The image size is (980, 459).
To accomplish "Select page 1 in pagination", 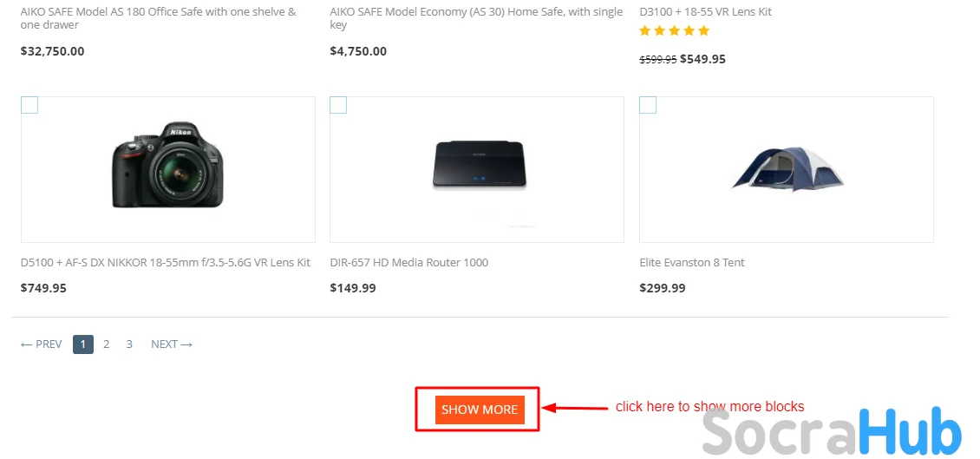I will click(x=83, y=344).
